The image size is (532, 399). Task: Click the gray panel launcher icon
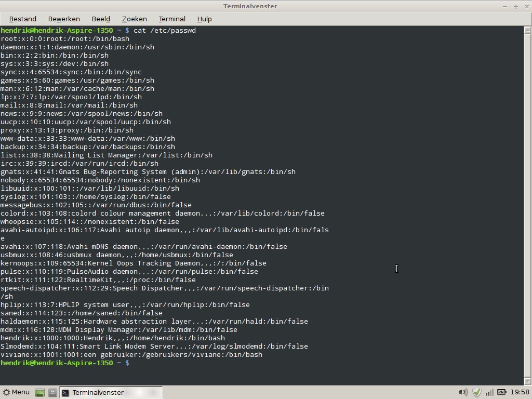(52, 393)
